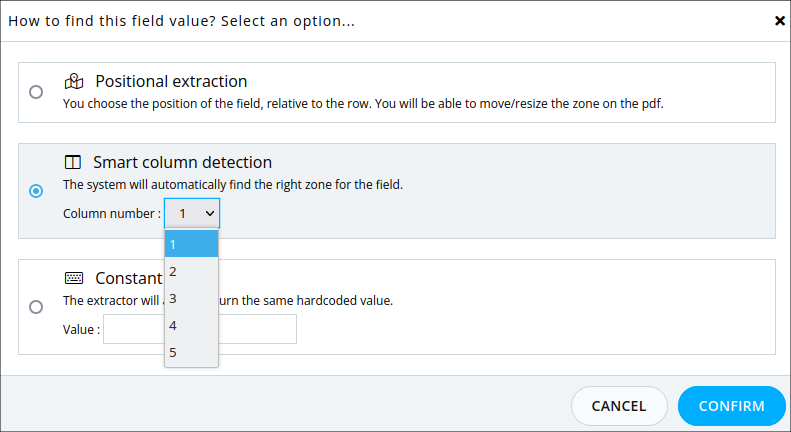Click the Constant keyboard icon
Image resolution: width=791 pixels, height=432 pixels.
pyautogui.click(x=74, y=278)
